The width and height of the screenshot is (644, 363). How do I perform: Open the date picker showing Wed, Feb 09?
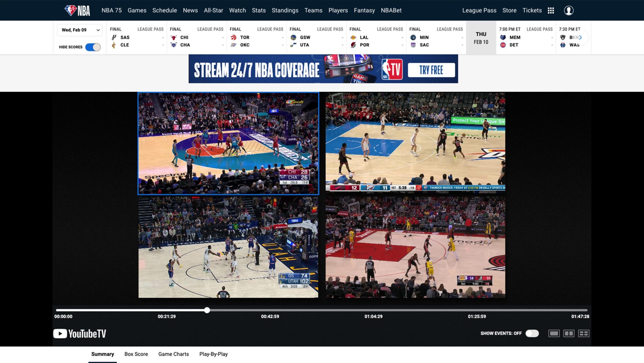pyautogui.click(x=80, y=30)
